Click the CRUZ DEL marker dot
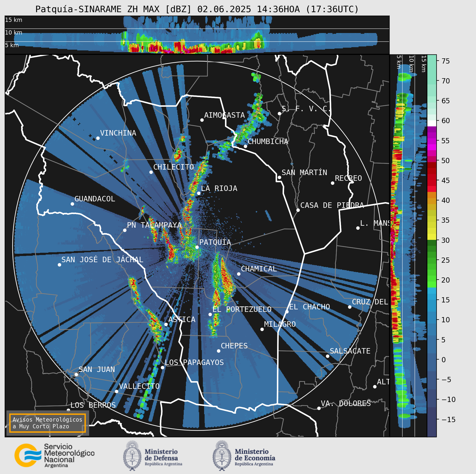The height and width of the screenshot is (474, 476). pyautogui.click(x=350, y=307)
